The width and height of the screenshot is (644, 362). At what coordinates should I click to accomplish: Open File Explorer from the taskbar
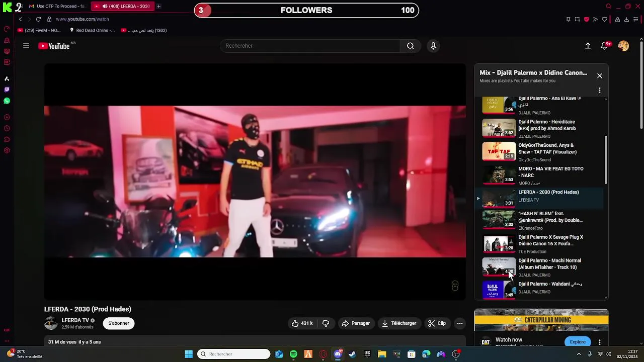click(x=382, y=354)
